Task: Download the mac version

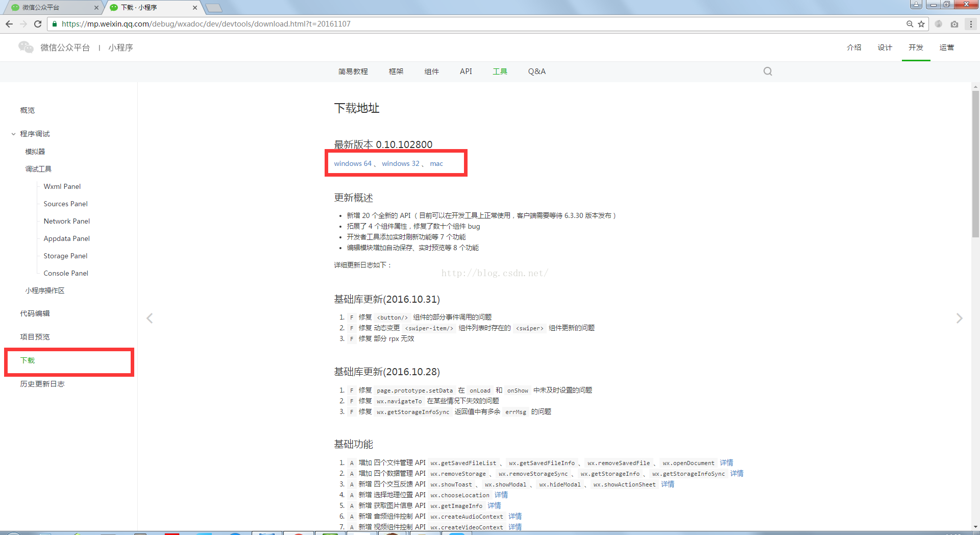Action: point(436,163)
